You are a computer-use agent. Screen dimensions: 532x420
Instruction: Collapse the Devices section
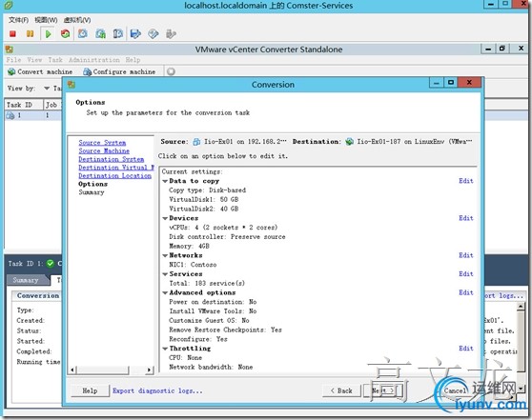[x=165, y=218]
